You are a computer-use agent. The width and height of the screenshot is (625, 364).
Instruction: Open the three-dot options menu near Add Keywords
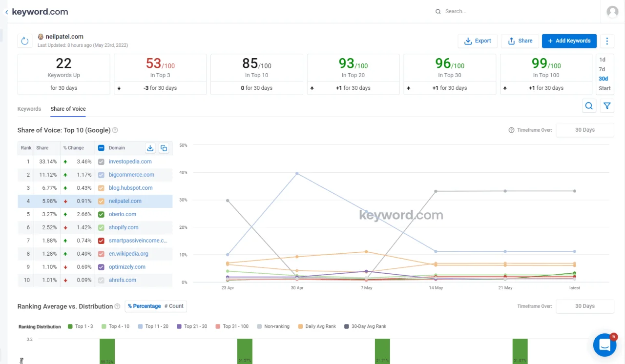coord(606,41)
